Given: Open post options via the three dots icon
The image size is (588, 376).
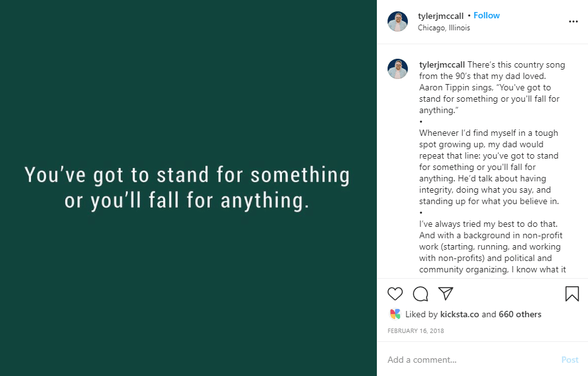Looking at the screenshot, I should coord(573,21).
